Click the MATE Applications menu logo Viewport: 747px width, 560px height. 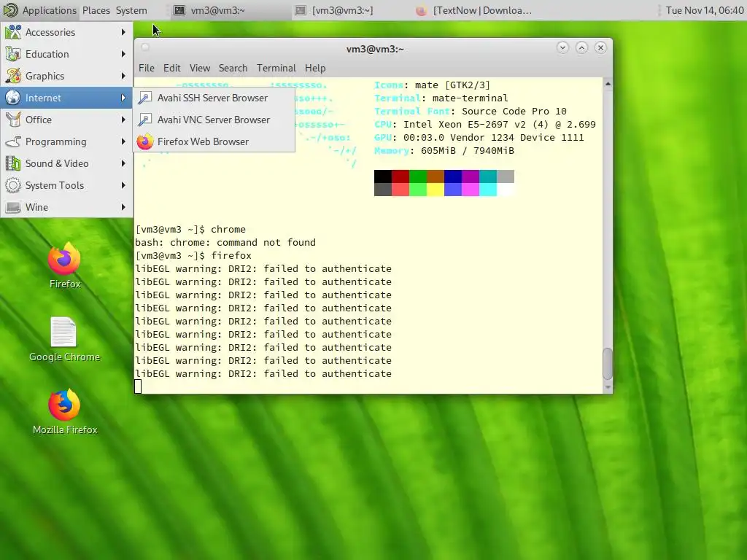pyautogui.click(x=10, y=10)
